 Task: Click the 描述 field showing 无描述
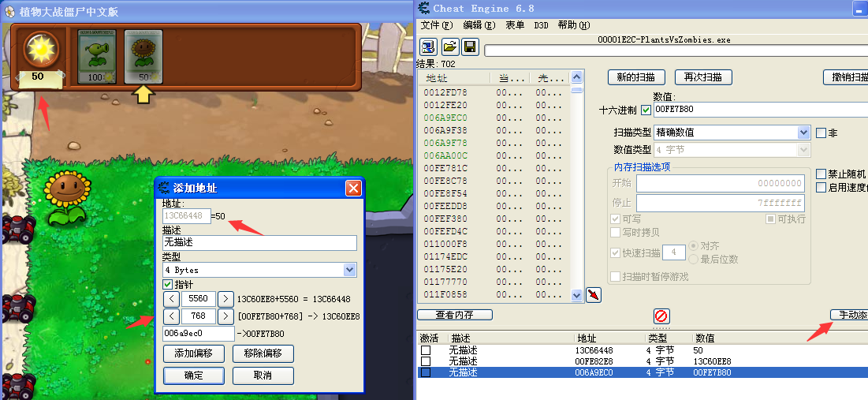(x=259, y=243)
